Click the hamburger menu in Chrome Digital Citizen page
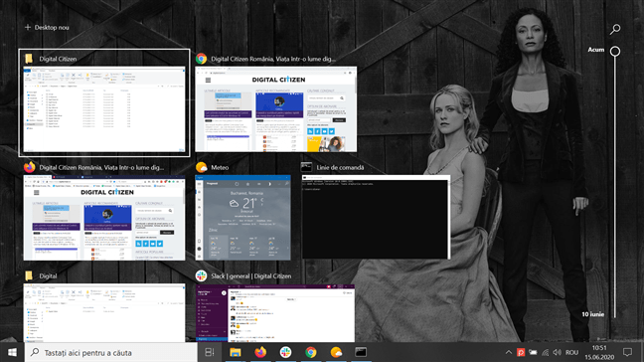 coord(208,81)
